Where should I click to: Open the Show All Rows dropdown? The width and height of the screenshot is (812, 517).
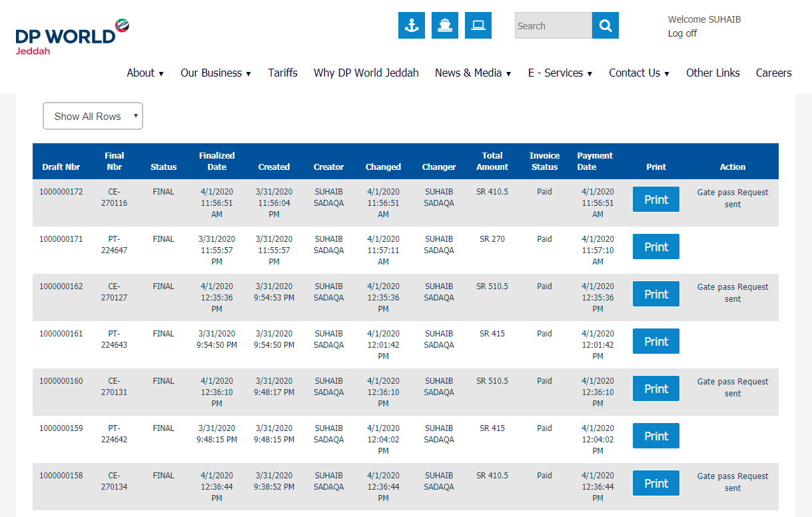(93, 116)
